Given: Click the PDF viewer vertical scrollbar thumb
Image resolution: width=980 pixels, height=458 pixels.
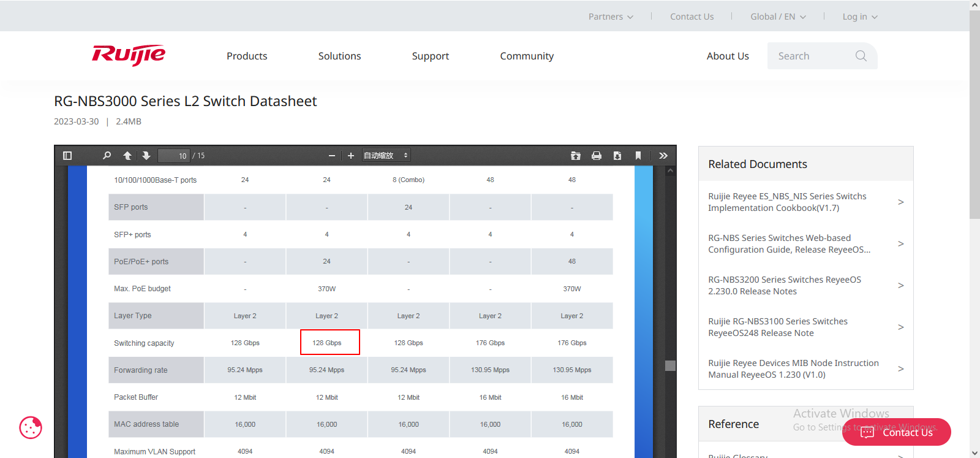Looking at the screenshot, I should (x=671, y=365).
